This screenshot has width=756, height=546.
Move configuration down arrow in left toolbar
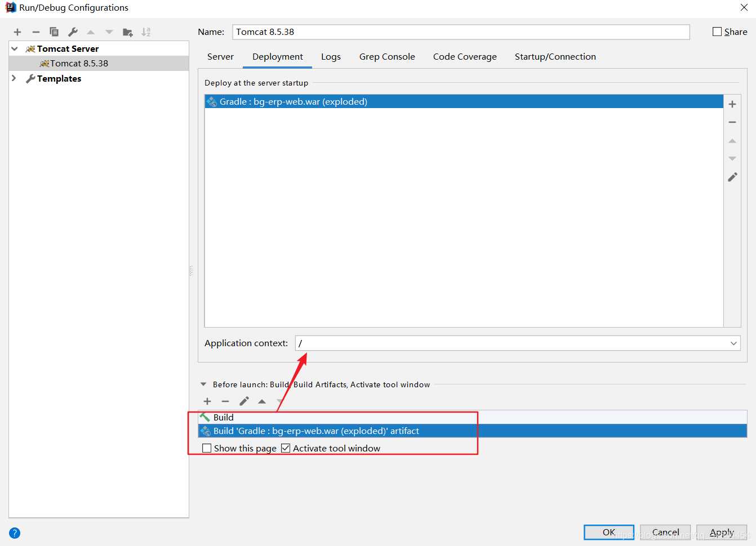click(x=109, y=32)
